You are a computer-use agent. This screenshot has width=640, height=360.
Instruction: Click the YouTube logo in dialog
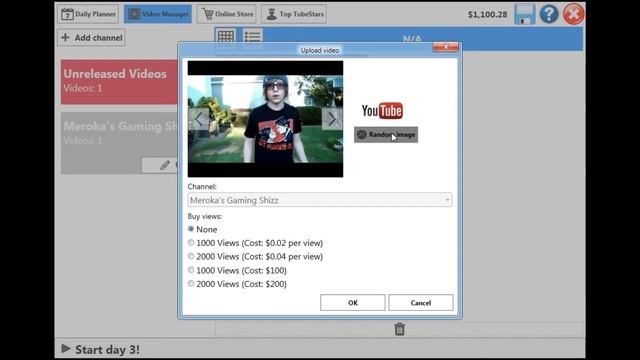tap(382, 111)
